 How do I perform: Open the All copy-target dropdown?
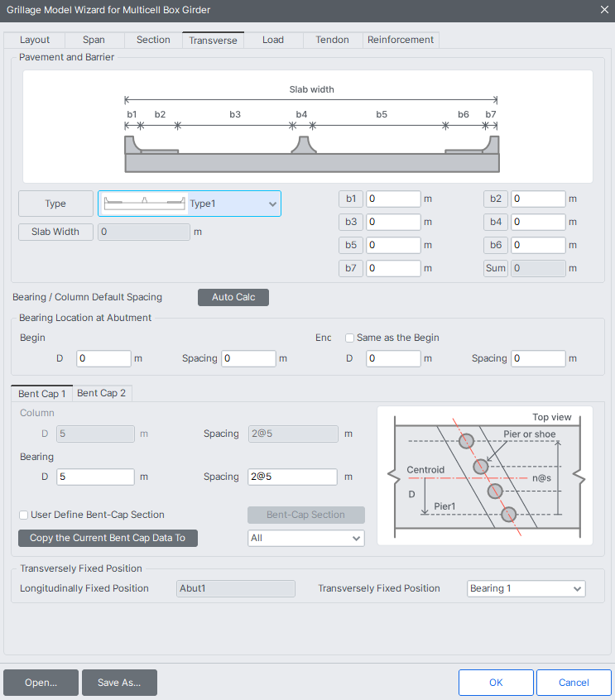306,538
